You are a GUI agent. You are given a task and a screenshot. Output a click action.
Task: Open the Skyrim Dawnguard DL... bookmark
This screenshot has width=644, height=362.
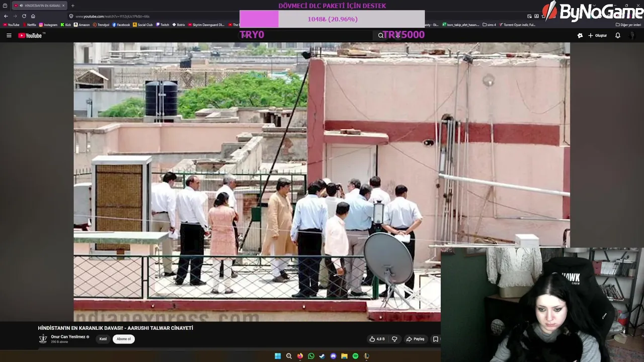tap(206, 25)
